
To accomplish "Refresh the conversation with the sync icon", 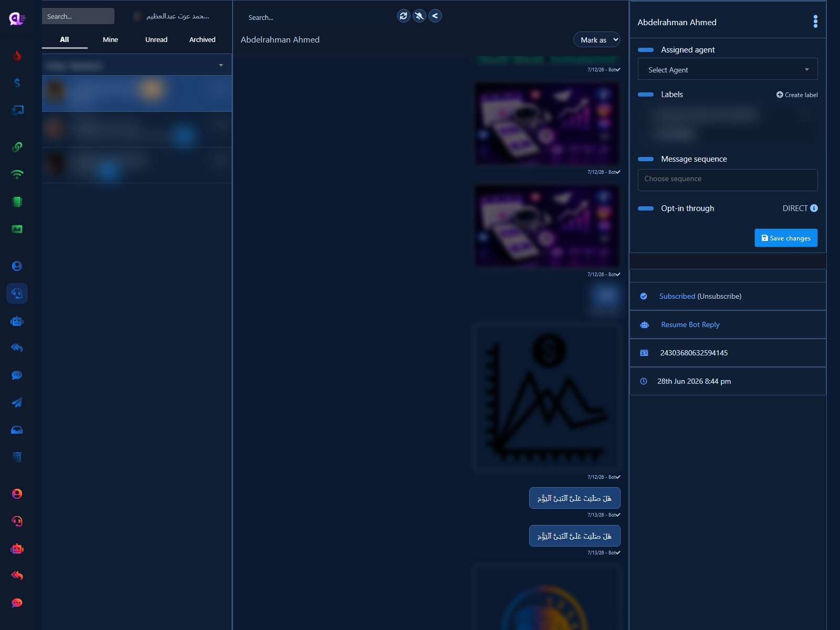I will pos(403,16).
